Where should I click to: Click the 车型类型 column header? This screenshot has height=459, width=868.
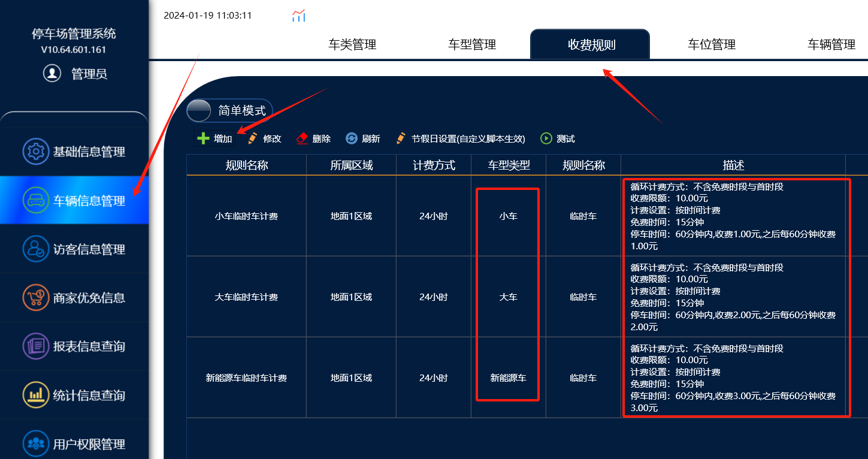coord(509,165)
